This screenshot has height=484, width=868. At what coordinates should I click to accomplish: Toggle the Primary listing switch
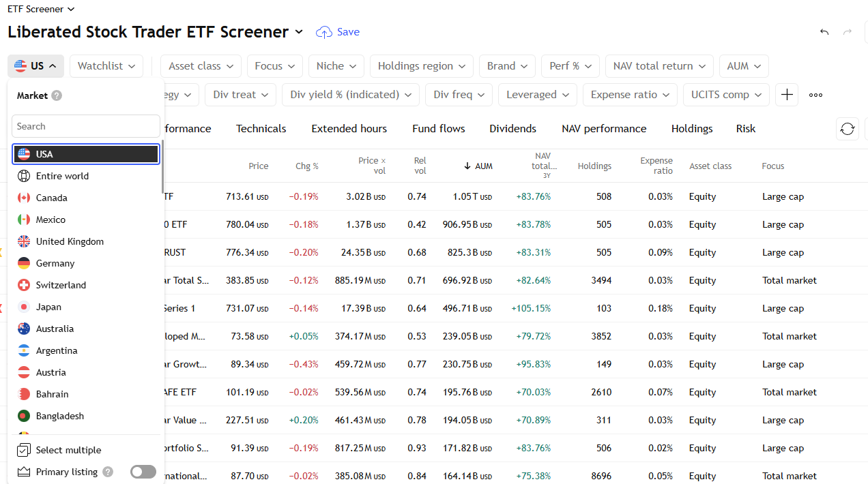(143, 472)
